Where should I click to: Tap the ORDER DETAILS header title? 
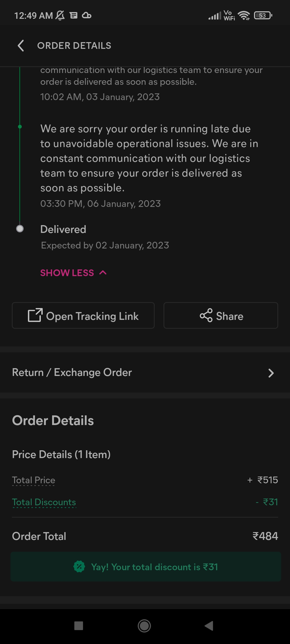point(74,46)
